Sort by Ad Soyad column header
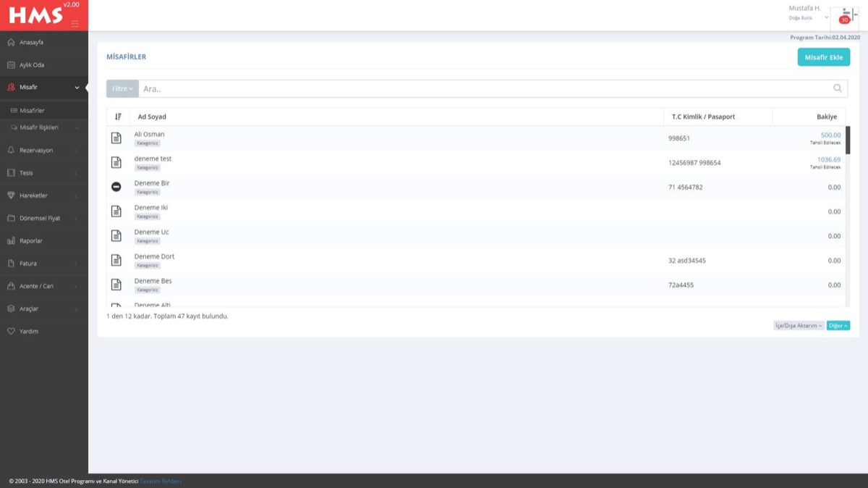 152,117
